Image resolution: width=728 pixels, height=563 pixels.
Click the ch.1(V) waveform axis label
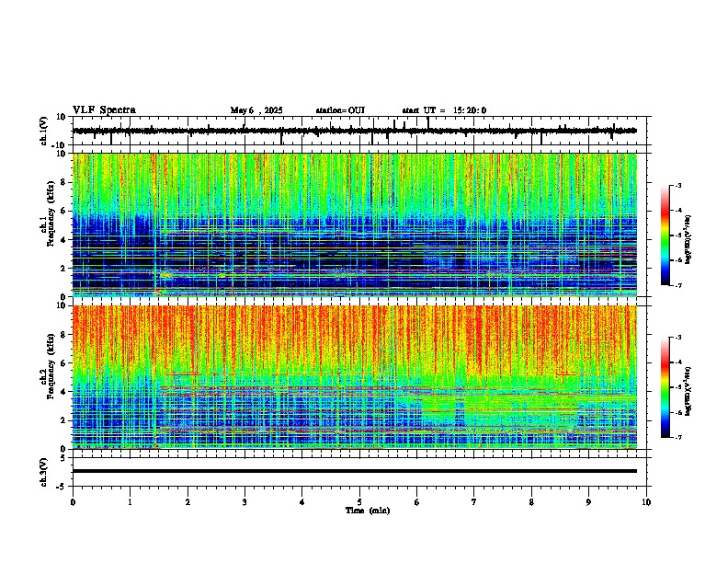point(44,131)
